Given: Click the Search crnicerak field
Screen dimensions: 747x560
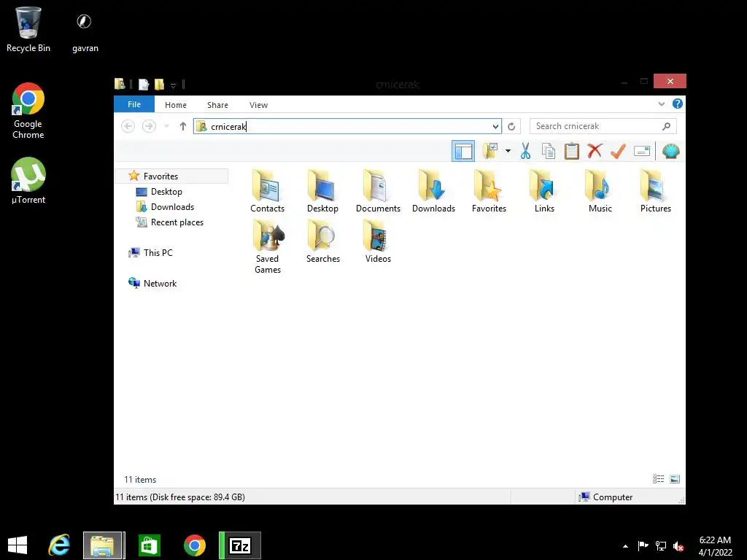Looking at the screenshot, I should pos(603,126).
